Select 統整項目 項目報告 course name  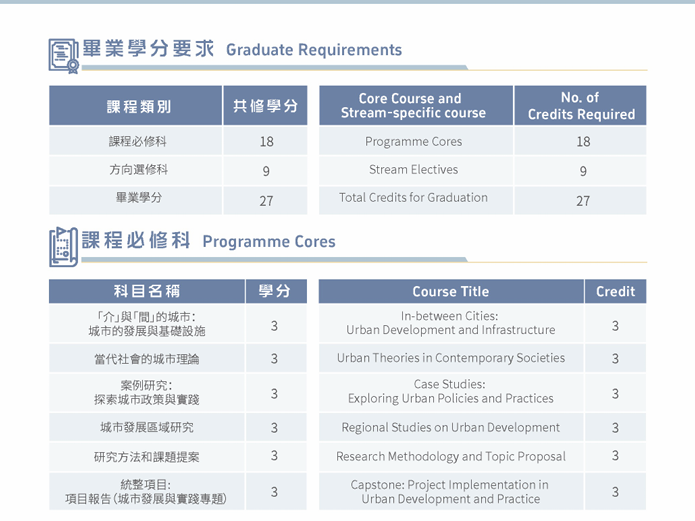click(x=147, y=492)
